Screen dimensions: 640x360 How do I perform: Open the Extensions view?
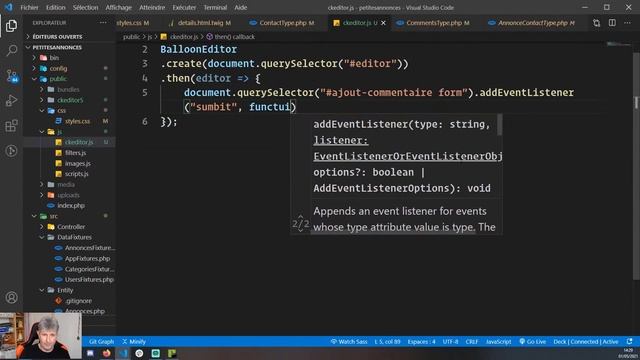pyautogui.click(x=11, y=126)
